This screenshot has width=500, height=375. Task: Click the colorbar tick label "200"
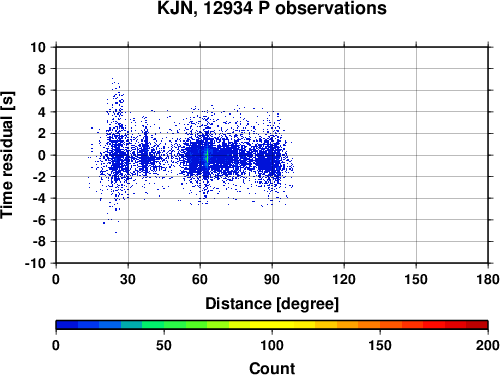488,345
